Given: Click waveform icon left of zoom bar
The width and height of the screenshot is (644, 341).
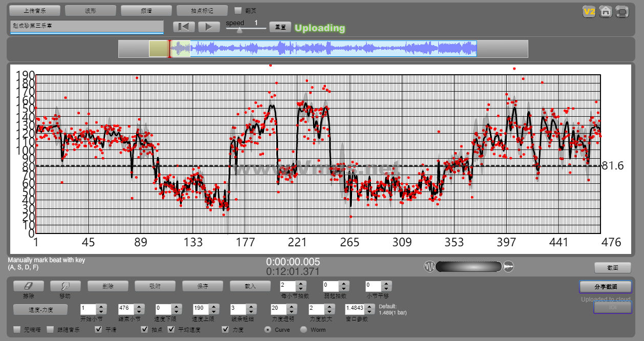Looking at the screenshot, I should point(429,267).
